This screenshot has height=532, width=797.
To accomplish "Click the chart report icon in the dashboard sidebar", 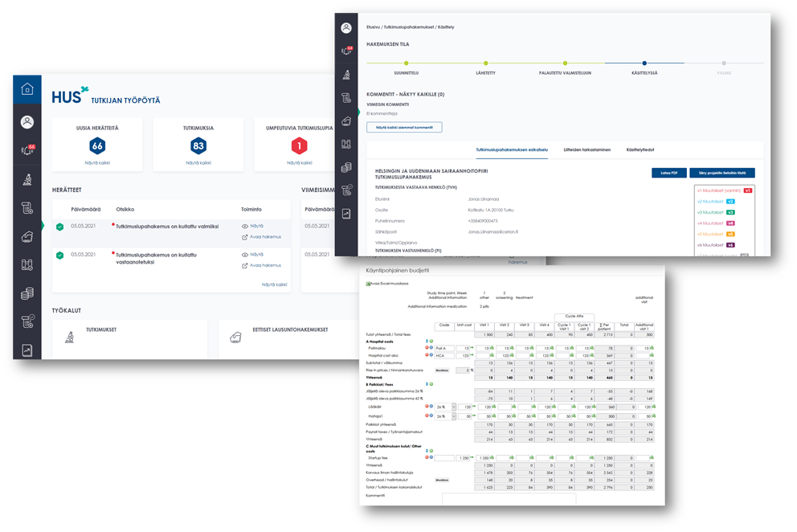I will (27, 350).
